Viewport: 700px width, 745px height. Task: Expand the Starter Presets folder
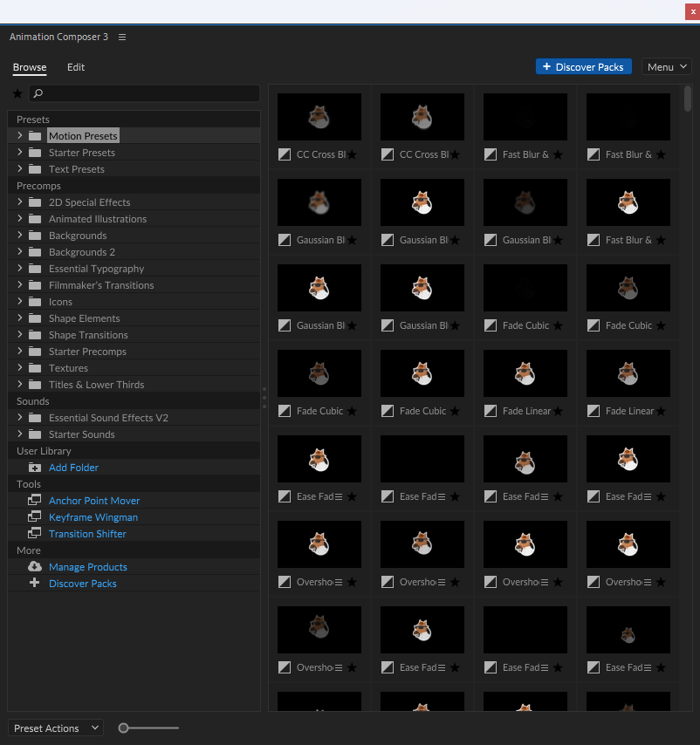19,152
